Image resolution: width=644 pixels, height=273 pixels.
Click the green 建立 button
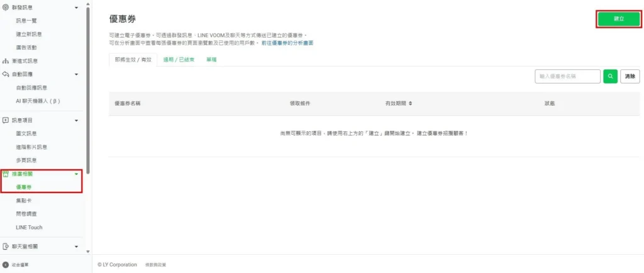tap(619, 19)
